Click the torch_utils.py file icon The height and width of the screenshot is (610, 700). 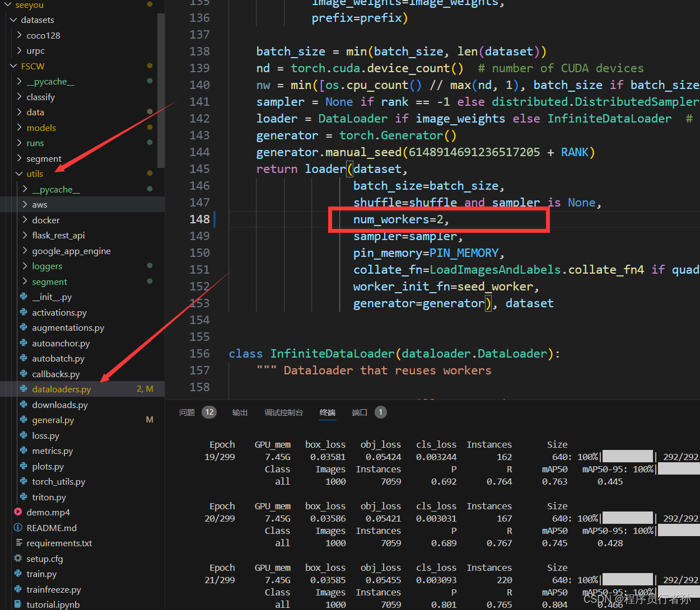[x=24, y=481]
